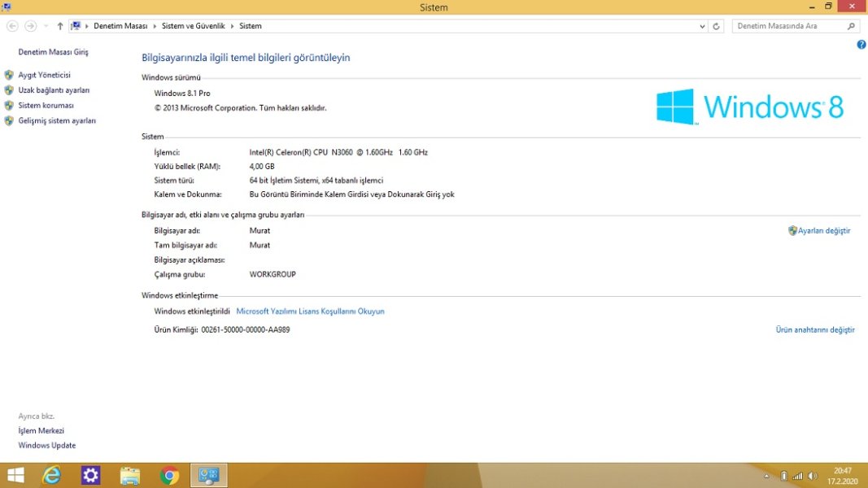Viewport: 868px width, 488px height.
Task: Refresh the address bar view
Action: [x=717, y=26]
